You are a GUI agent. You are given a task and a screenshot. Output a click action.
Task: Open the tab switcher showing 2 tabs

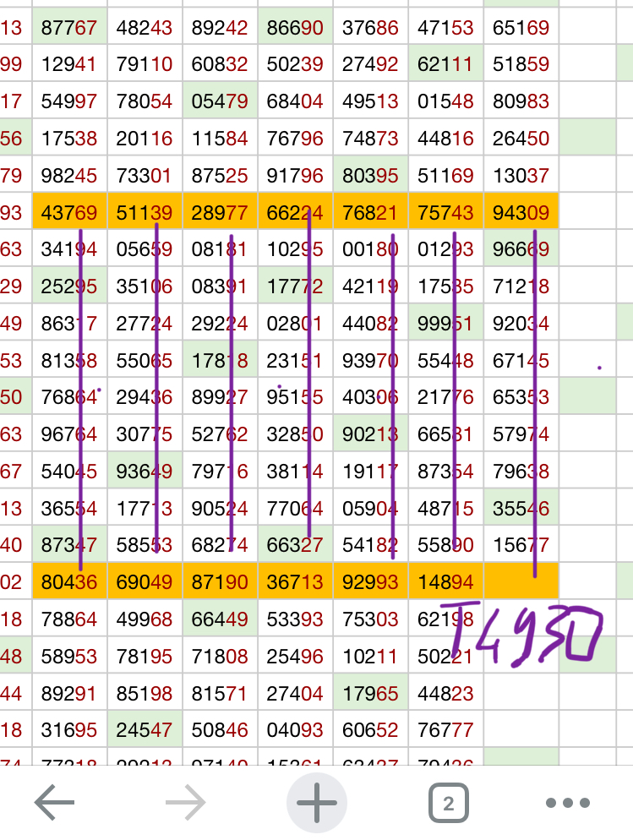click(x=448, y=803)
